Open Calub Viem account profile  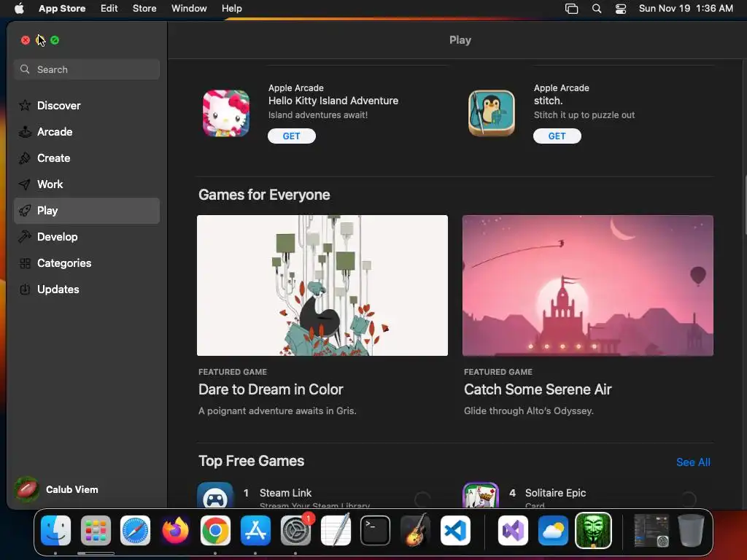pos(57,489)
